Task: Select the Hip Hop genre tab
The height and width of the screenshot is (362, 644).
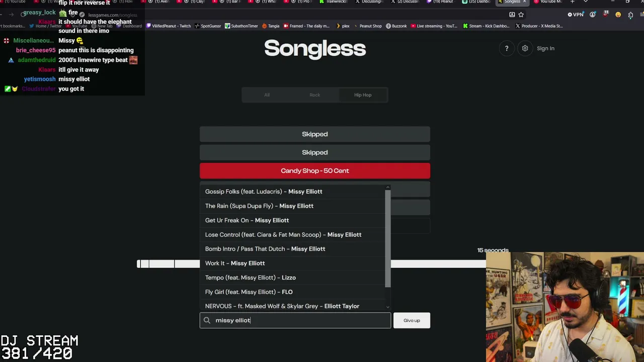Action: 363,95
